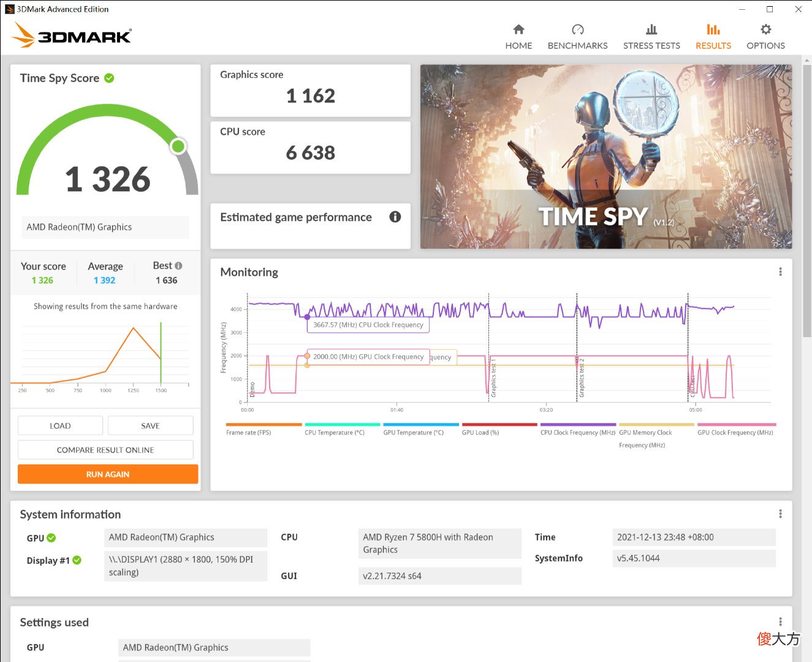The width and height of the screenshot is (812, 662).
Task: Click the Display #1 green check icon
Action: pyautogui.click(x=77, y=560)
